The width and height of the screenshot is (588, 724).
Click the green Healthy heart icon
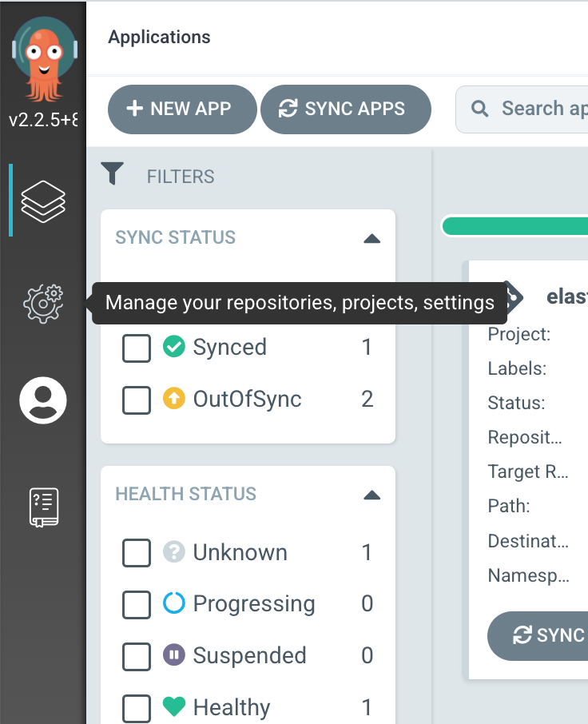[x=174, y=706]
